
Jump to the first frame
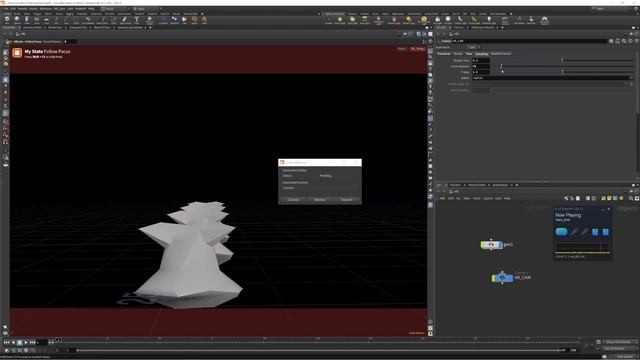click(x=6, y=342)
